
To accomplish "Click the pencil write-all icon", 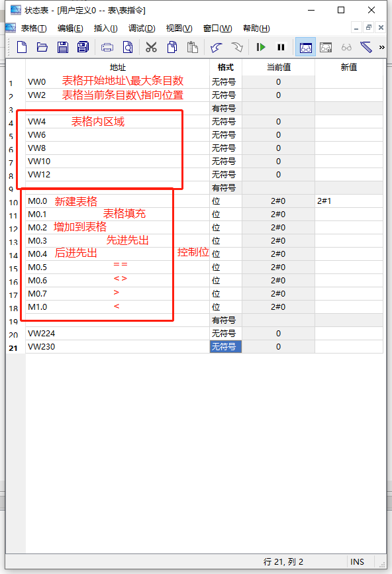I will (366, 47).
